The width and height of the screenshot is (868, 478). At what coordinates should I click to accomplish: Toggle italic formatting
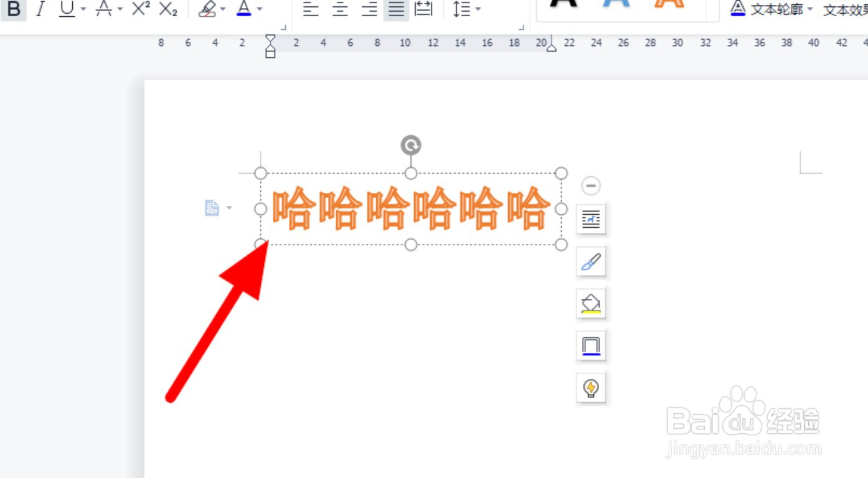click(40, 9)
